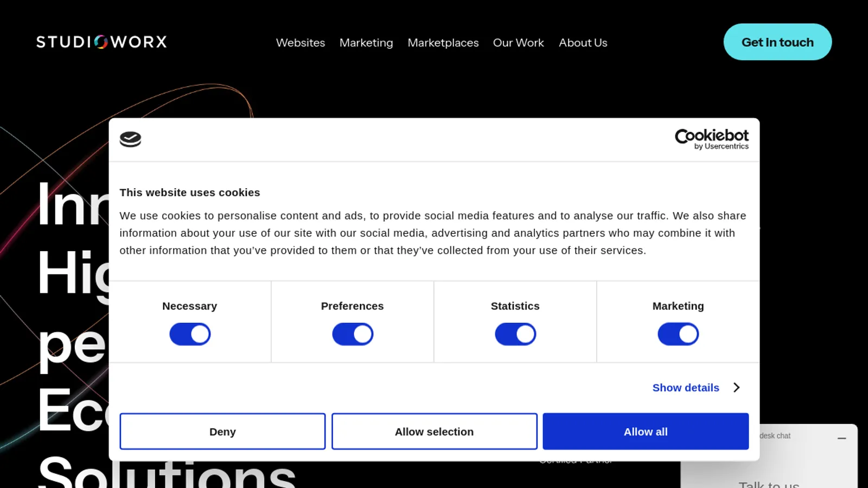Switch off Marketing cookies toggle

click(x=678, y=334)
